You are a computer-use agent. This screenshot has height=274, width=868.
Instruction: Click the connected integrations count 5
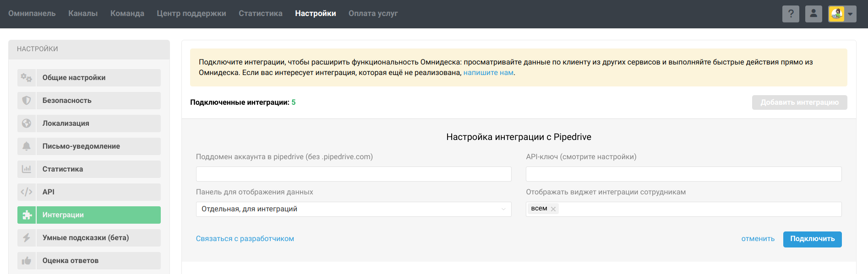[294, 102]
